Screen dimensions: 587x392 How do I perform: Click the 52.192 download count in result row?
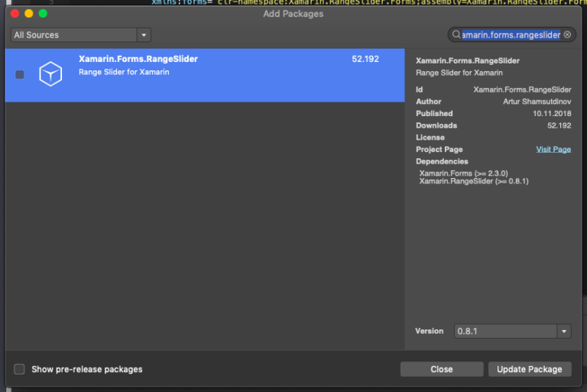click(365, 59)
